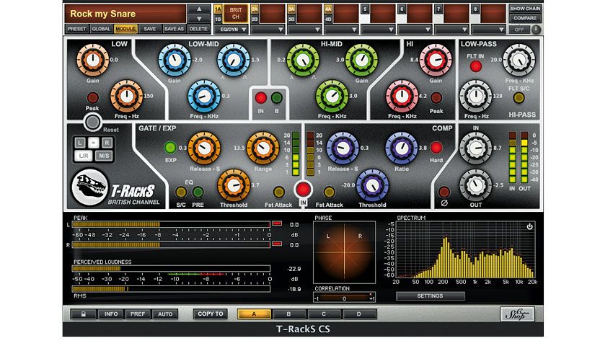Open the EQ/DYN module dropdown
This screenshot has width=613, height=364.
click(x=231, y=30)
